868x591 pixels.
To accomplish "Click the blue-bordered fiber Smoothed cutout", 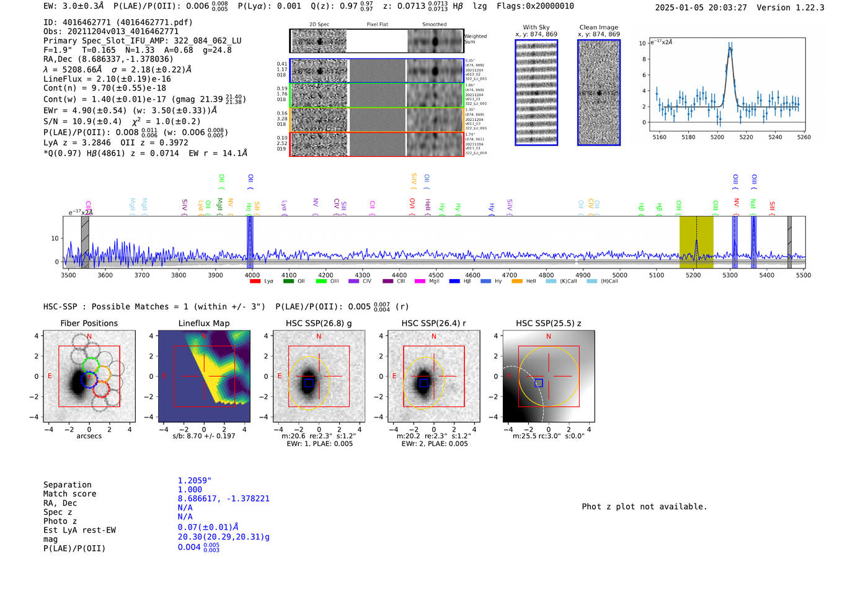I will 435,71.
